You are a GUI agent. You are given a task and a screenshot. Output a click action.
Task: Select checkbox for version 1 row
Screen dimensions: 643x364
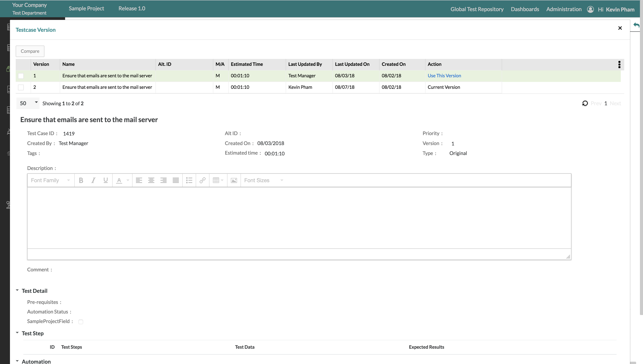coord(21,76)
